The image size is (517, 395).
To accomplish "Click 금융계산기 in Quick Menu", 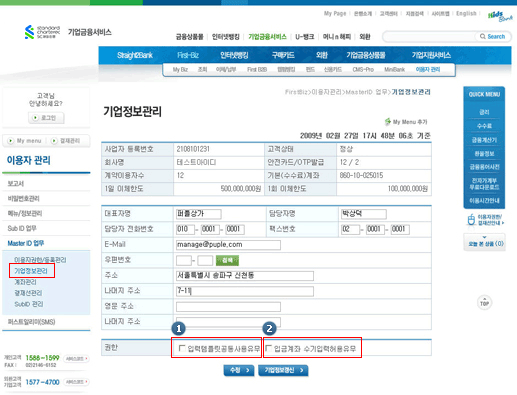I will point(484,140).
